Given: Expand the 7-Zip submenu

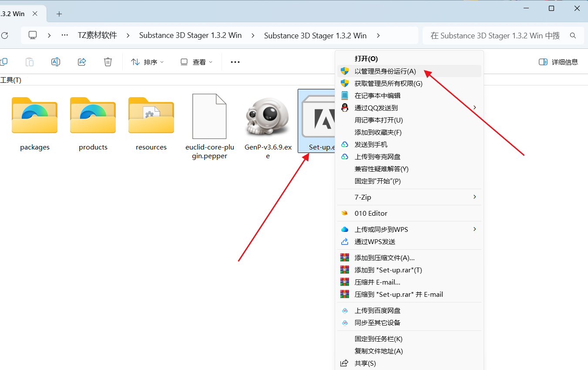Looking at the screenshot, I should click(409, 197).
